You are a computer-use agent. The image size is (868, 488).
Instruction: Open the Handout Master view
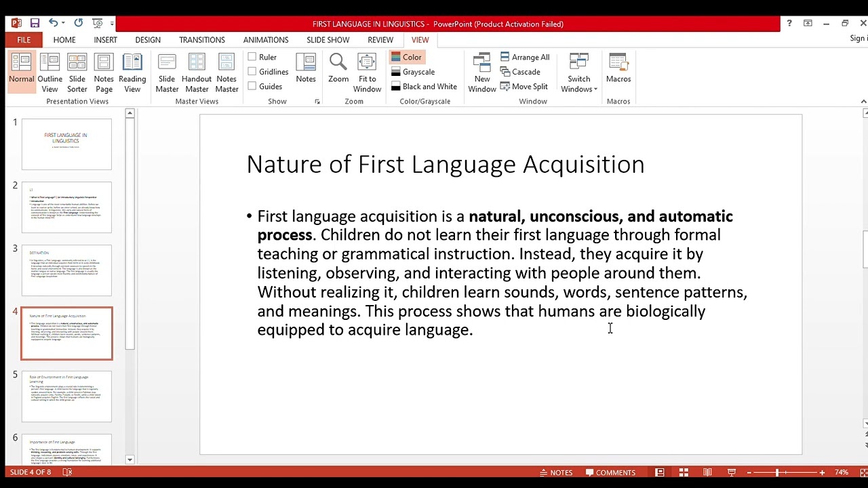pyautogui.click(x=197, y=73)
